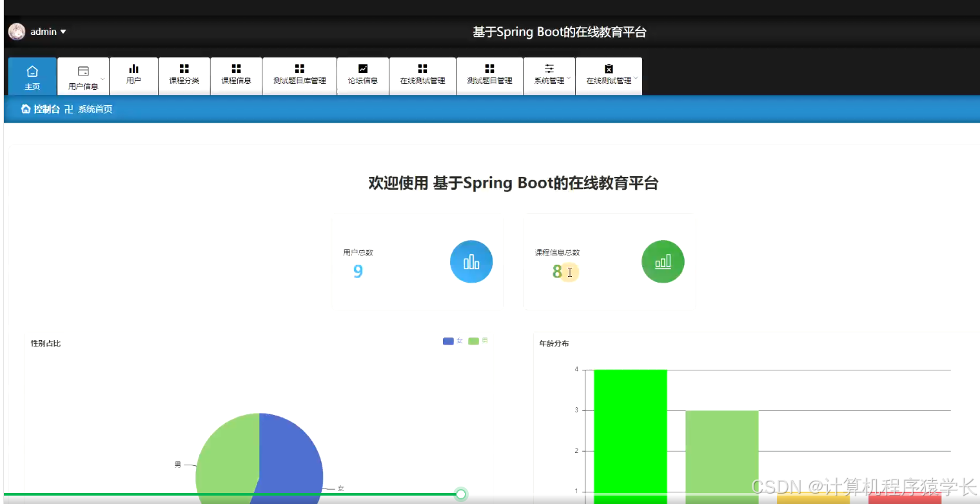Click the 女 label beside the pie
The height and width of the screenshot is (504, 980).
(x=340, y=489)
